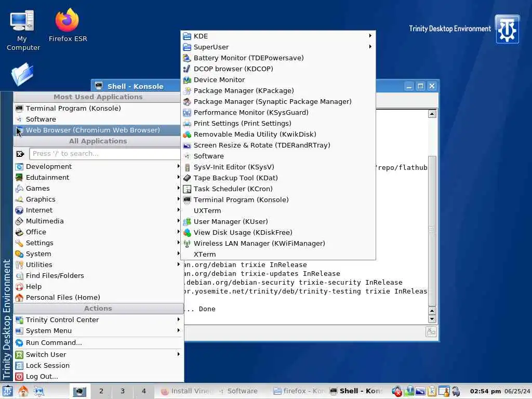Open Find Files/Folders
532x399 pixels.
coord(98,275)
